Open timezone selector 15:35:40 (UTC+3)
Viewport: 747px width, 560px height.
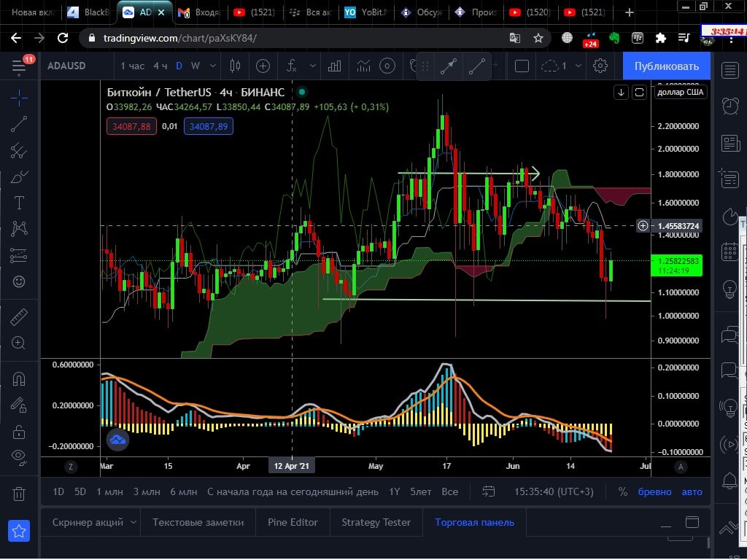pos(554,492)
